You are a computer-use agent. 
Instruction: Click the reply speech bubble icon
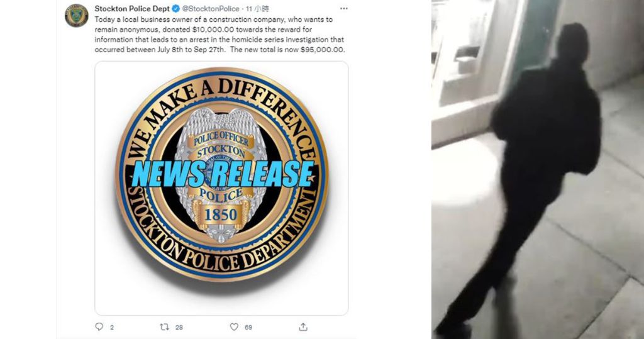point(99,326)
